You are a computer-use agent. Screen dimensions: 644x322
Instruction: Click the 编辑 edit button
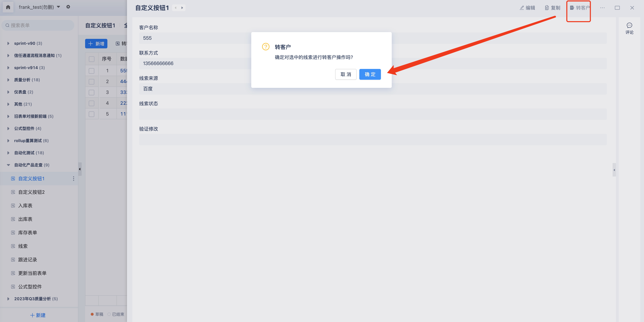pos(527,8)
